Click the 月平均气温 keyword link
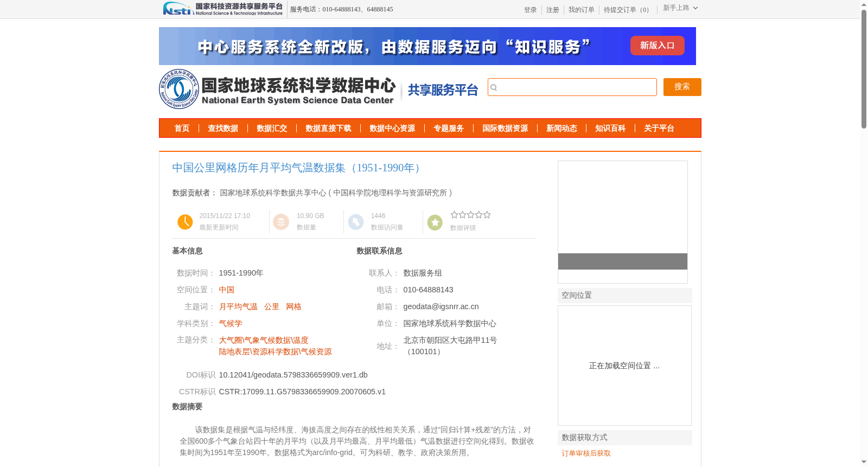The height and width of the screenshot is (467, 868). [x=238, y=307]
